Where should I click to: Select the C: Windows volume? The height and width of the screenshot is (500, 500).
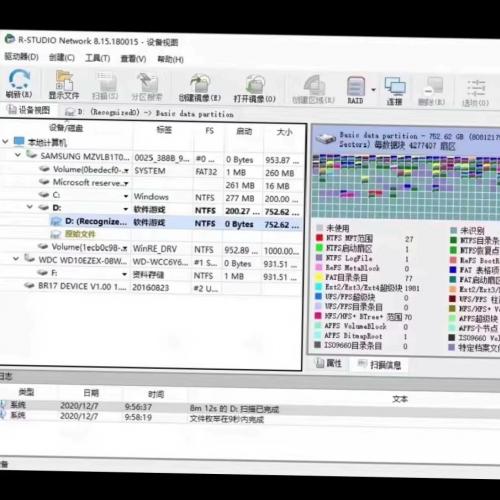56,195
